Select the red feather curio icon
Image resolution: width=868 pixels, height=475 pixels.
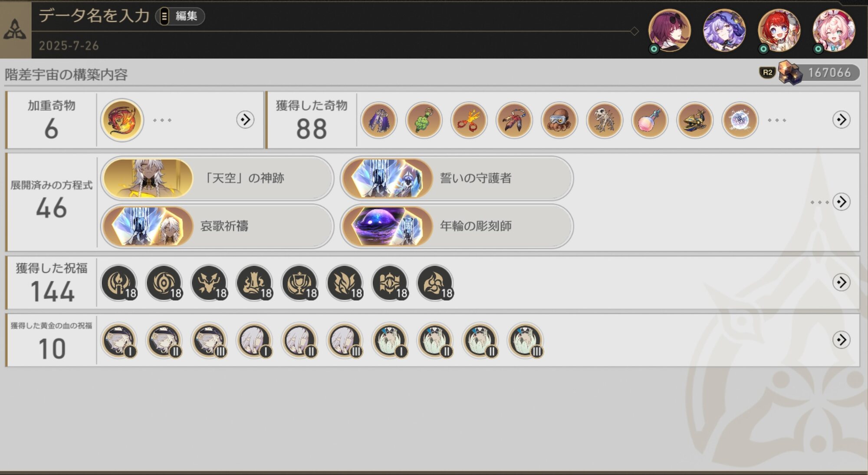pyautogui.click(x=514, y=120)
